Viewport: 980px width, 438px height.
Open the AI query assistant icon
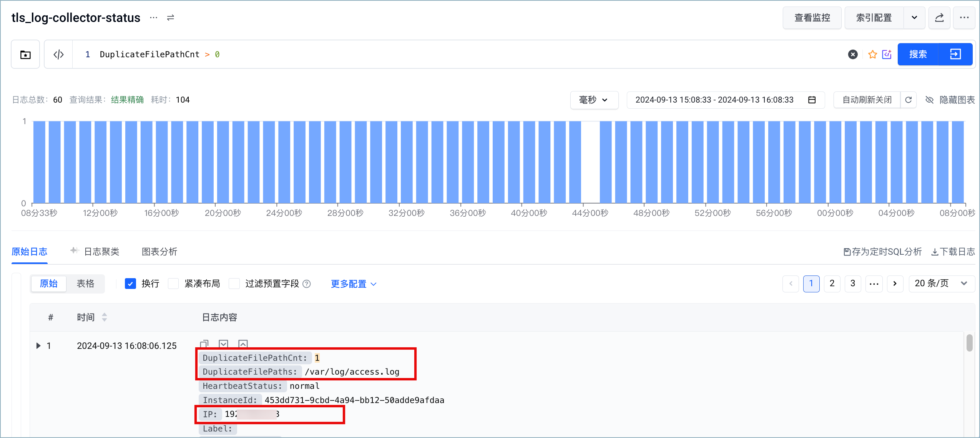coord(887,55)
